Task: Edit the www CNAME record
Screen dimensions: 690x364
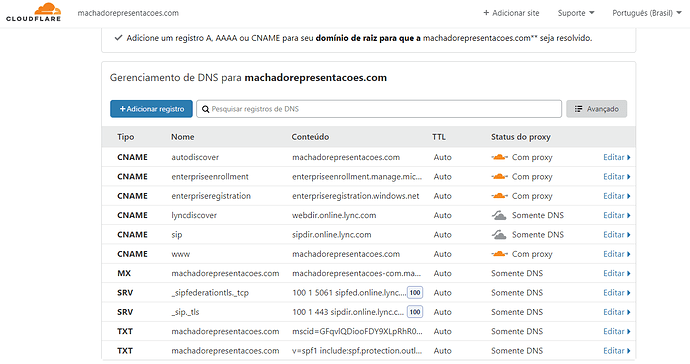Action: click(617, 254)
